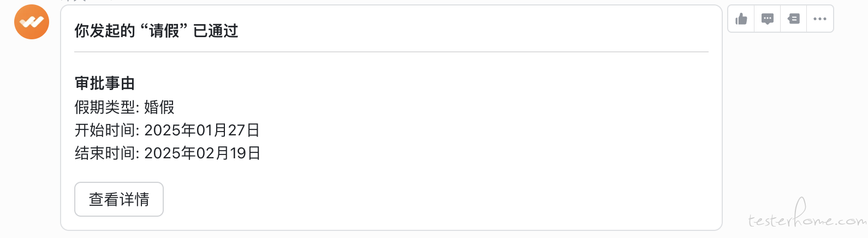This screenshot has height=238, width=868.
Task: Click the quoted word 请假 in title
Action: coord(164,31)
